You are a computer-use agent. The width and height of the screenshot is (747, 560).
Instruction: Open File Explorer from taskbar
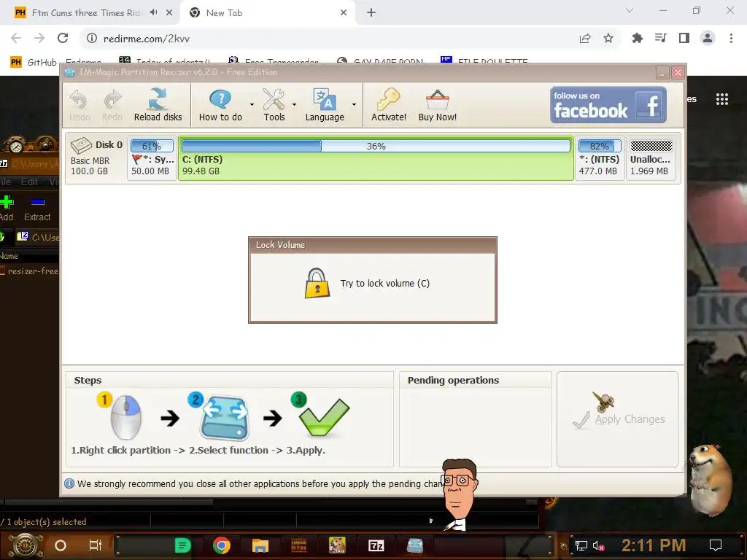[260, 545]
